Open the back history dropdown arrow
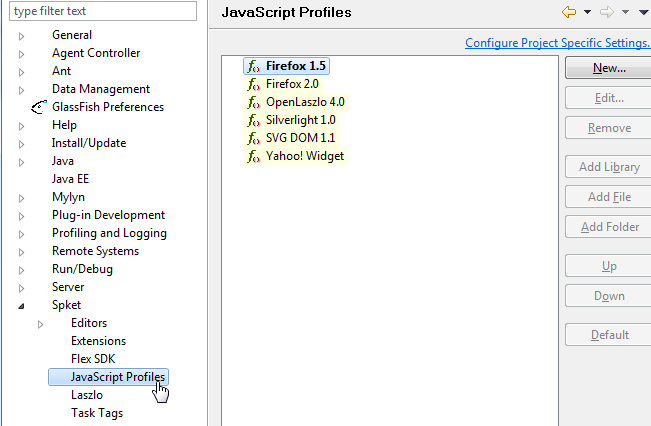The image size is (651, 426). tap(587, 12)
